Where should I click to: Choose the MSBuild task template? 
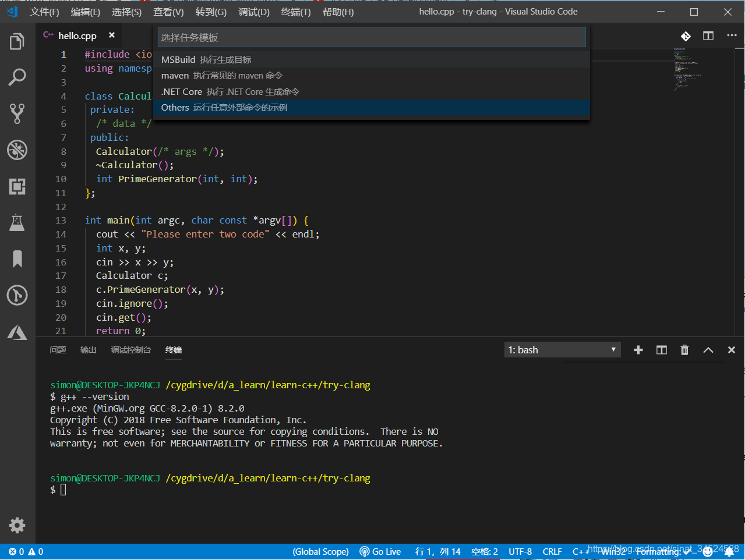pos(372,59)
